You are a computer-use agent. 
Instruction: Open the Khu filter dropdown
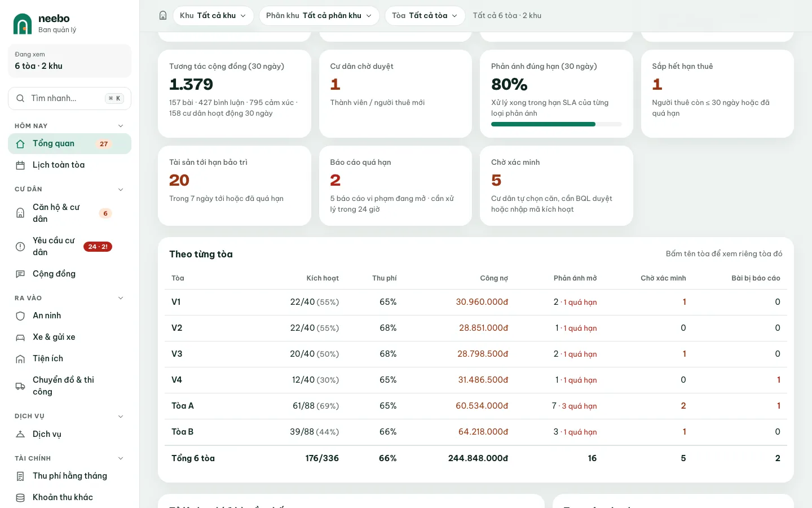(x=213, y=16)
